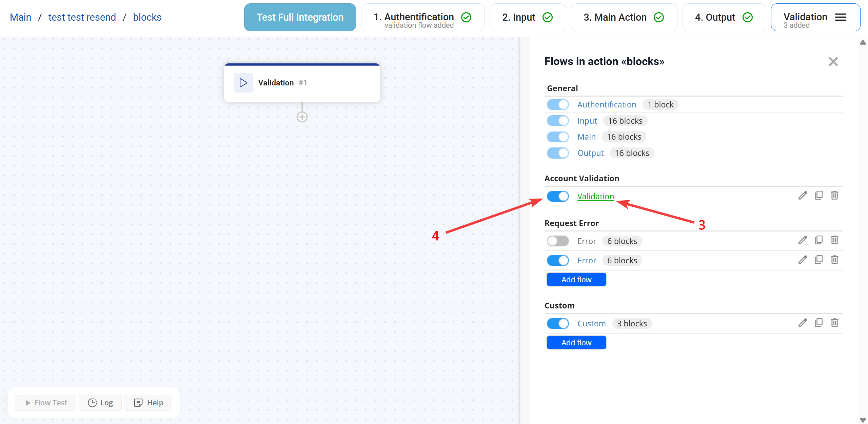Copy the enabled Error flow using duplicate icon
Viewport: 868px width, 424px height.
click(818, 260)
